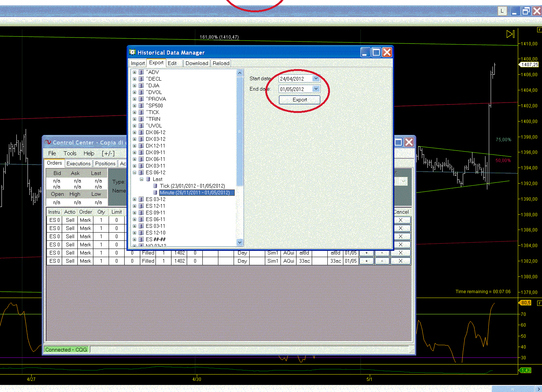Jump to chart end with the skip-forward icon

[510, 34]
